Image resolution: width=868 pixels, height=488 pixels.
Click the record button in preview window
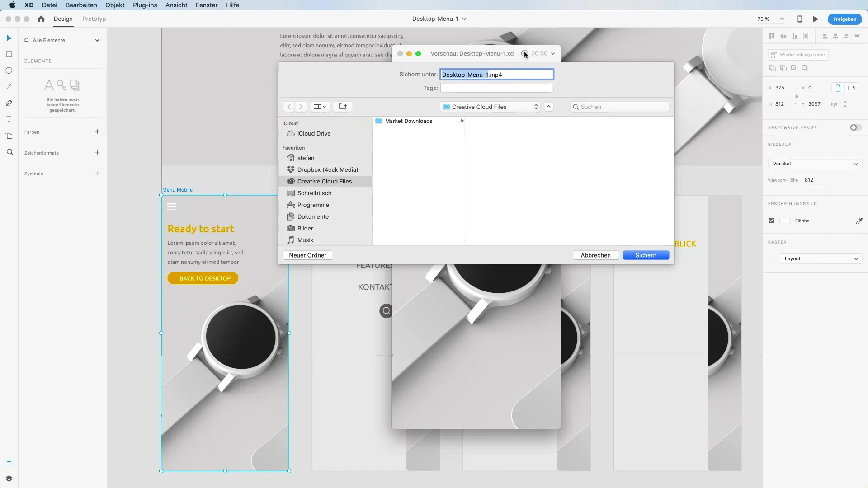524,53
